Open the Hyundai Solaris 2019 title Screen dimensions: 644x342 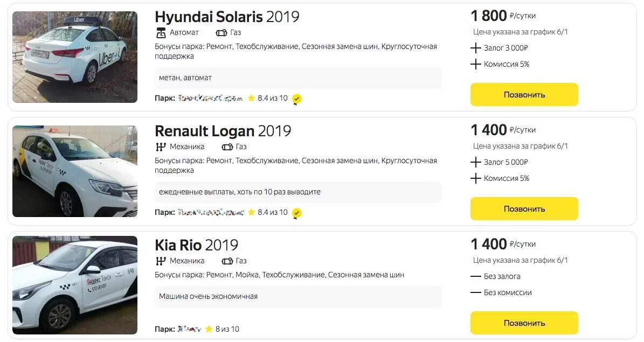click(x=226, y=17)
